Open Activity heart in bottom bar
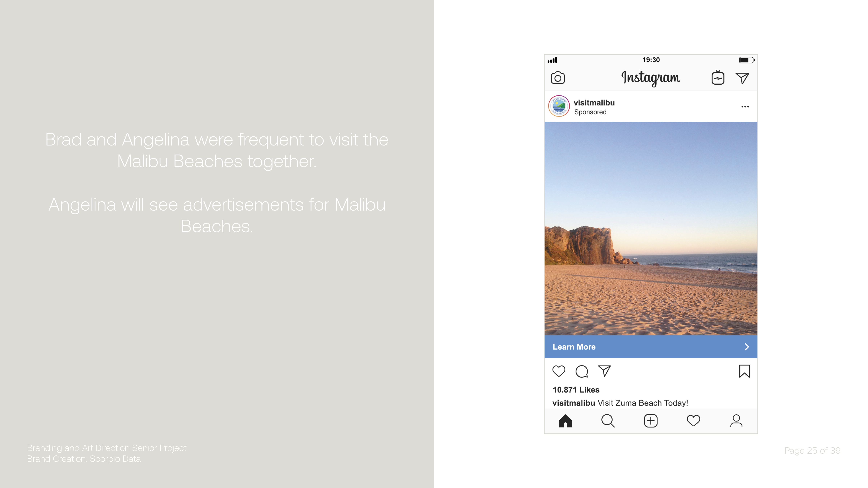 pos(693,421)
